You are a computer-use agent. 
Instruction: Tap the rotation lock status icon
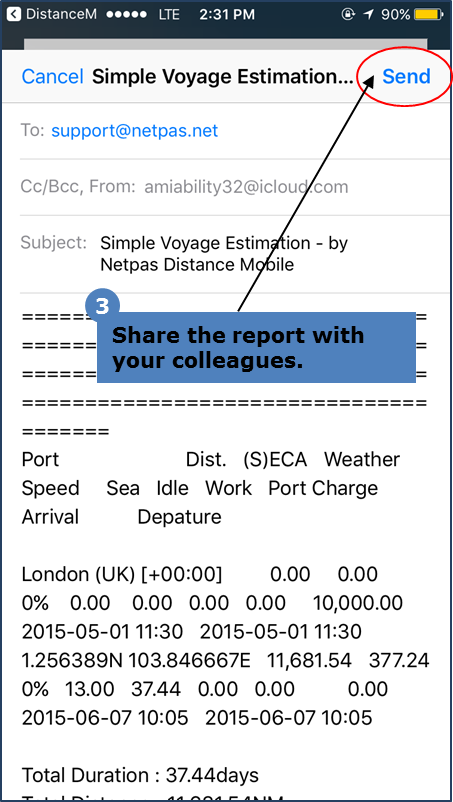point(348,14)
